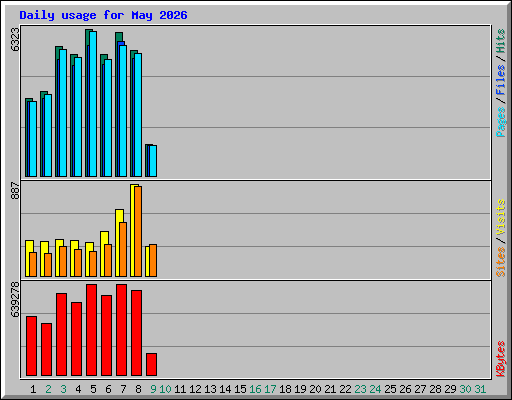Click the red KBytes bar for day 8
Viewport: 512px width, 400px height.
tap(137, 333)
